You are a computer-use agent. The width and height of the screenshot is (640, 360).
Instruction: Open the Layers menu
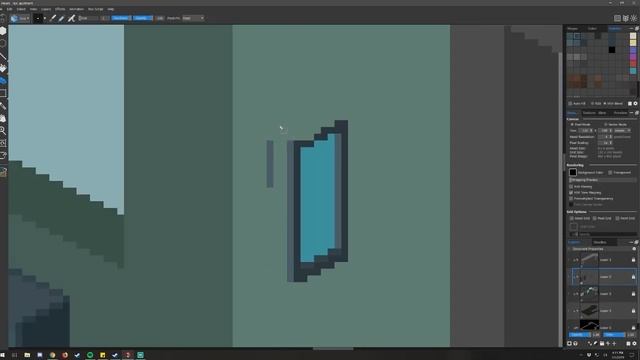point(46,9)
